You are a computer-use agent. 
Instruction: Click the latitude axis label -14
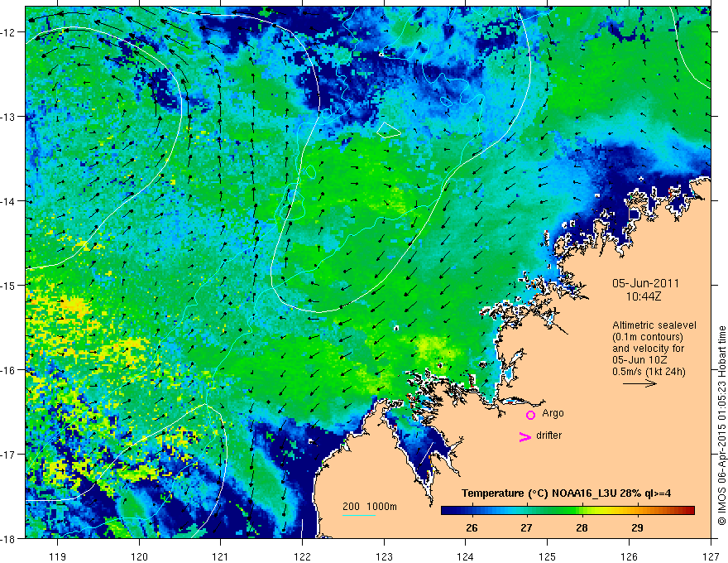(x=8, y=201)
